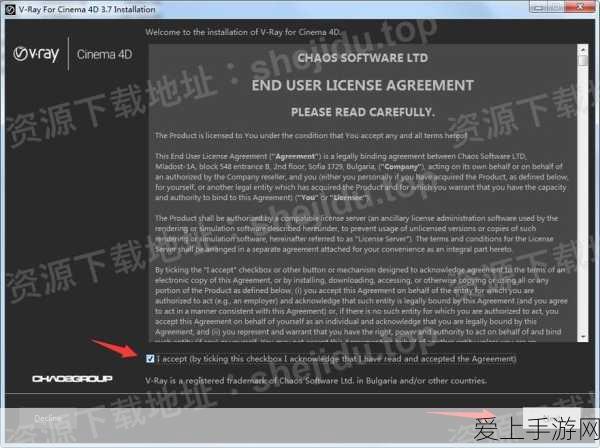Click paragraph starting 'By ticking the'
The image size is (600, 448).
(361, 301)
